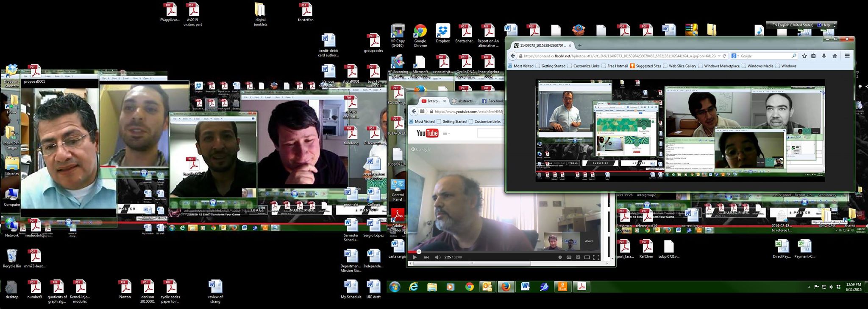868x309 pixels.
Task: Open Firefox hamburger menu
Action: tap(847, 56)
